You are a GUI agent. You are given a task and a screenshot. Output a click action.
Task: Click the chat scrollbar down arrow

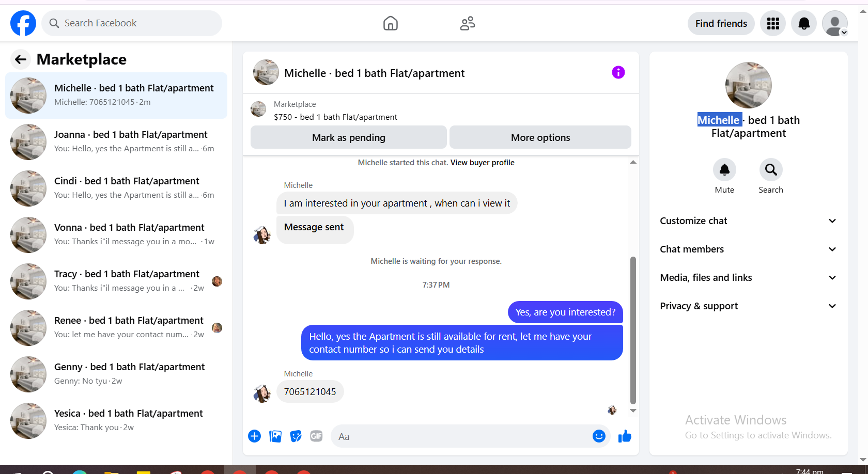pos(633,411)
